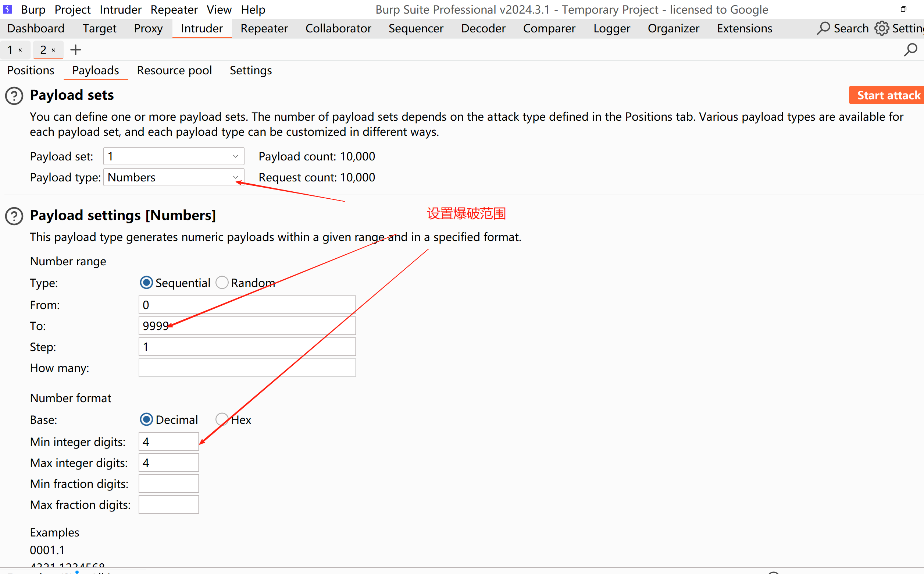The image size is (924, 574).
Task: Open Settings via the gear icon
Action: 881,28
